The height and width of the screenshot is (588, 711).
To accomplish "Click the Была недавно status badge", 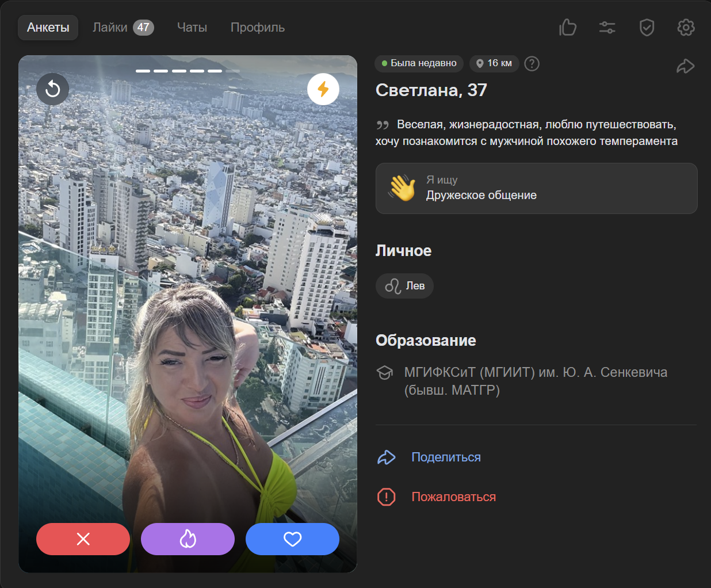I will [x=419, y=63].
